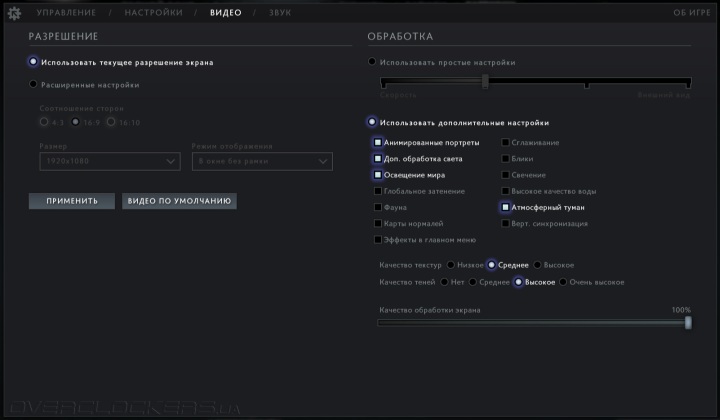This screenshot has width=720, height=420.
Task: Switch to the Настройки tab
Action: [154, 13]
